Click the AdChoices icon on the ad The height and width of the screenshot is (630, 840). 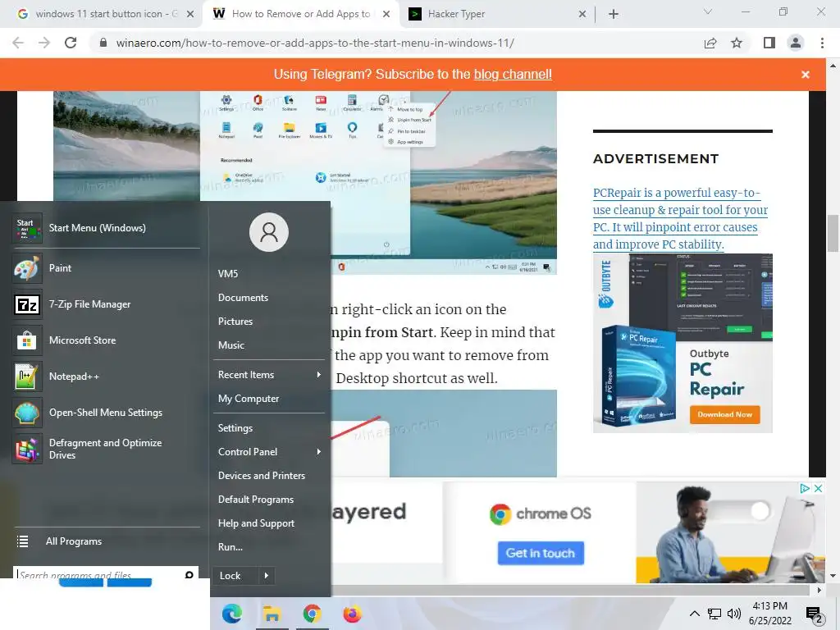[804, 489]
